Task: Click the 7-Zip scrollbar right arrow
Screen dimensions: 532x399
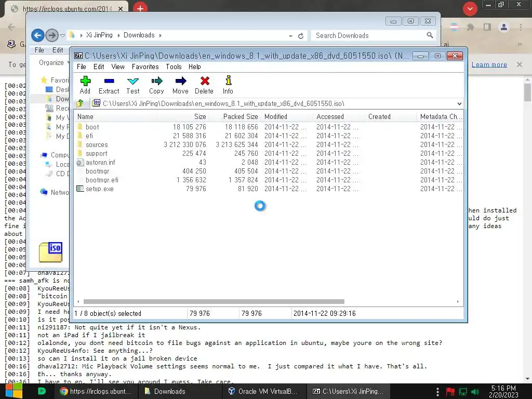Action: (458, 302)
